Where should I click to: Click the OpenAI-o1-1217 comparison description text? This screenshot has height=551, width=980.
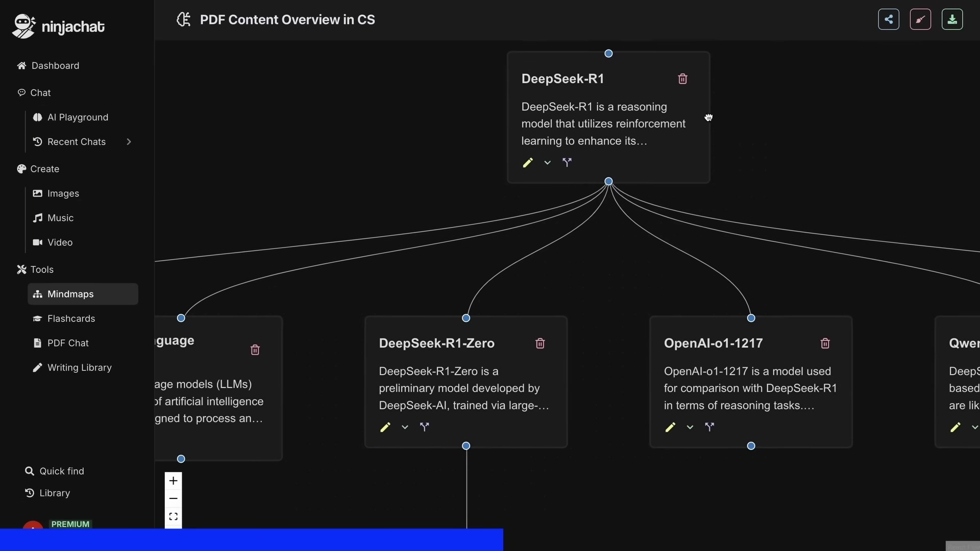coord(750,388)
